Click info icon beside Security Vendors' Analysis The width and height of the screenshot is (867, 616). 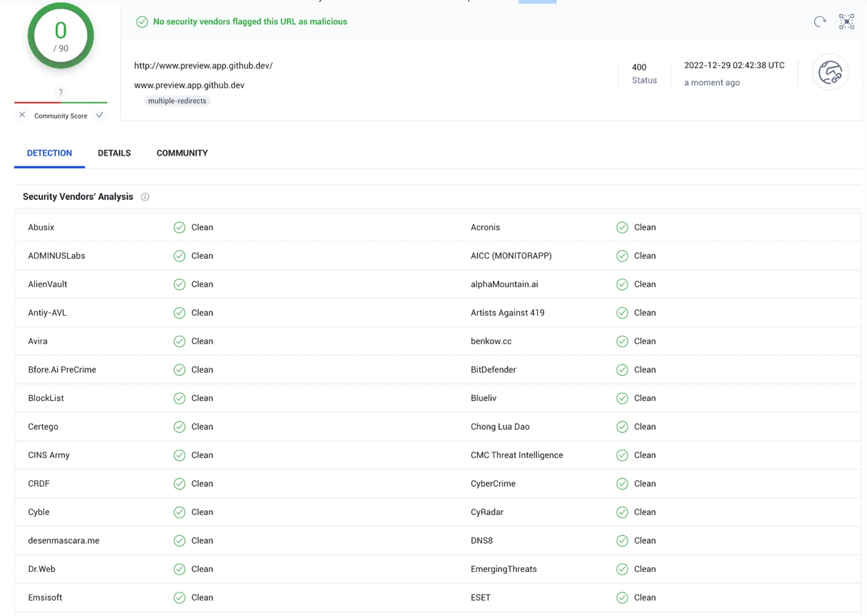pos(145,197)
